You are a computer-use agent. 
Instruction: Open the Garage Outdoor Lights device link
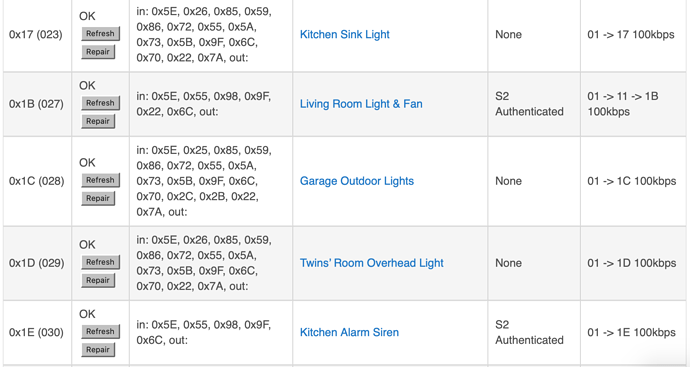click(x=357, y=181)
